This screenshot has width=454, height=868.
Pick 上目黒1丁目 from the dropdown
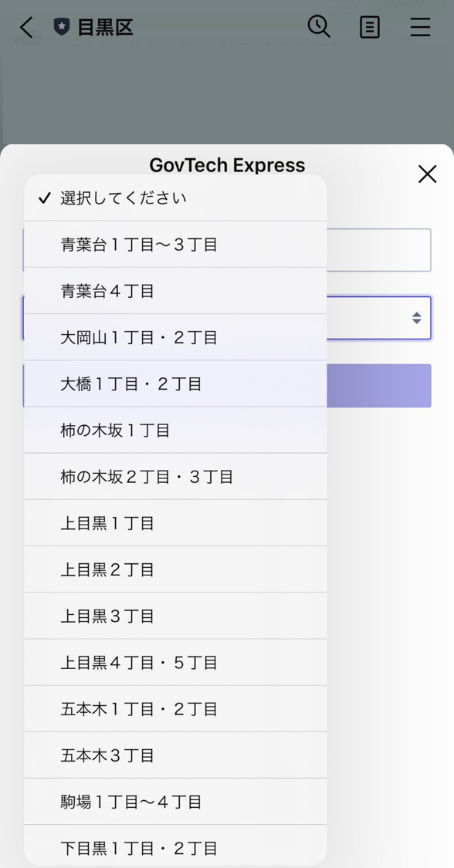[x=175, y=523]
